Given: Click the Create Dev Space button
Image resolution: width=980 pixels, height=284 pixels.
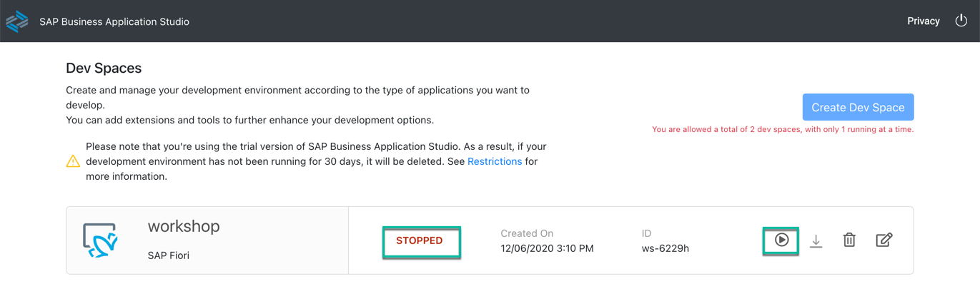Looking at the screenshot, I should (858, 107).
